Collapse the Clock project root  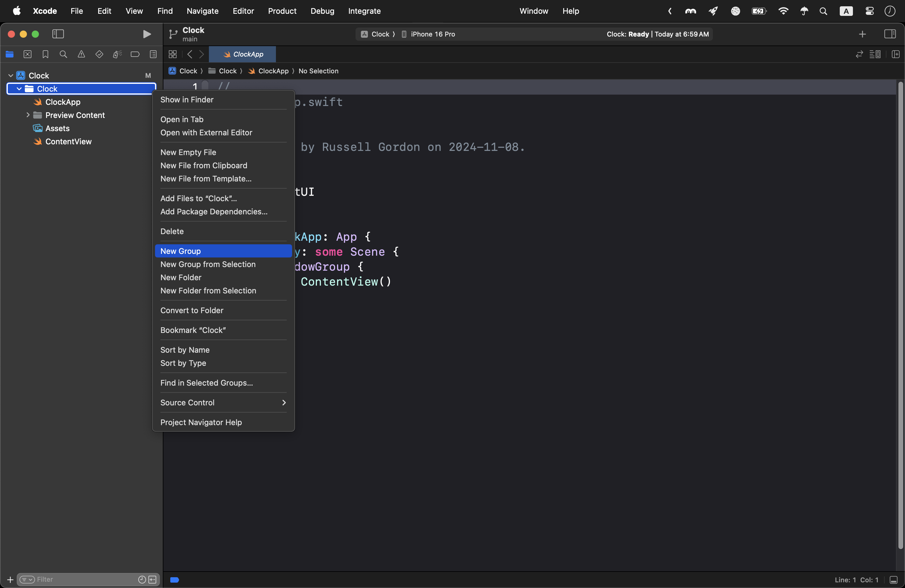(x=11, y=76)
